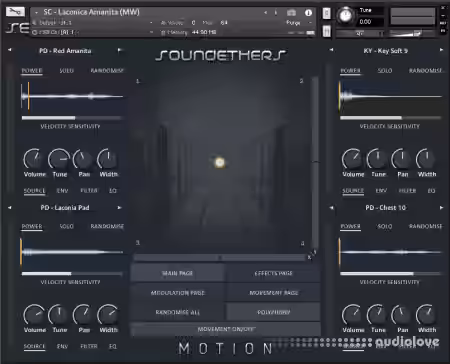Viewport: 450px width, 364px height.
Task: Toggle the S solo button in Kontakt header
Action: click(327, 13)
